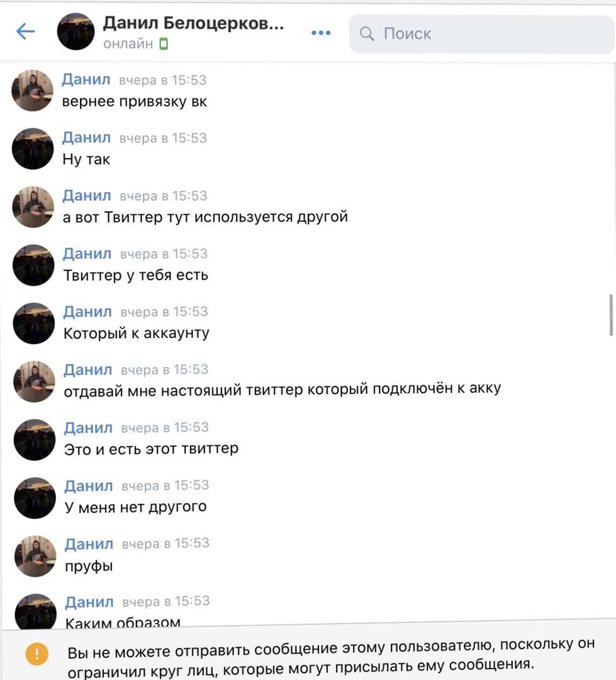The image size is (616, 680).
Task: Click sender name Данил above 'Ну так'
Action: click(x=86, y=137)
